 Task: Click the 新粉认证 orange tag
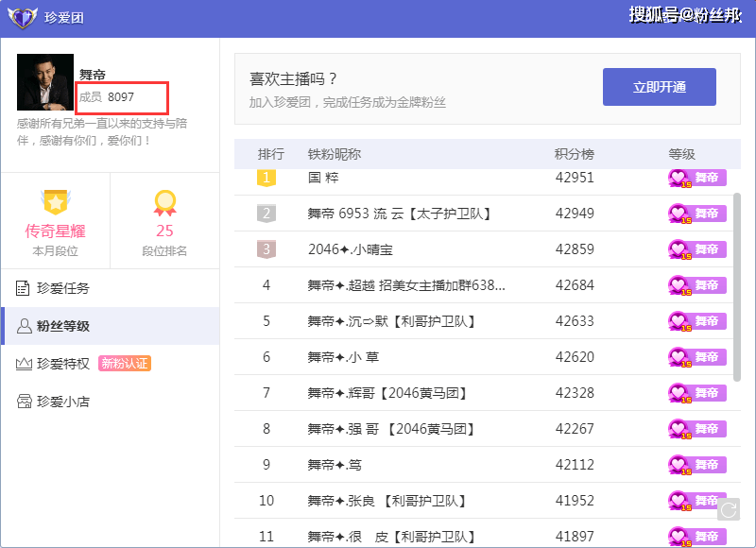point(125,364)
